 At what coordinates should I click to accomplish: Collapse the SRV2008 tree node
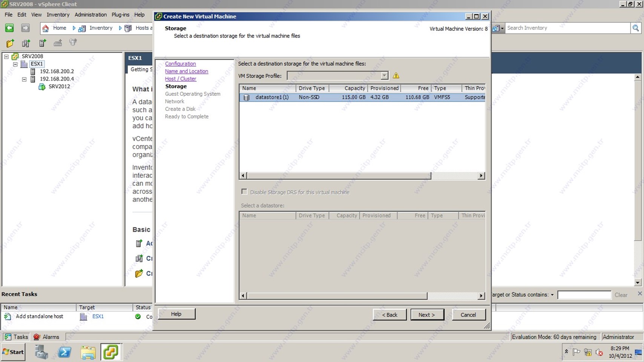click(x=6, y=56)
